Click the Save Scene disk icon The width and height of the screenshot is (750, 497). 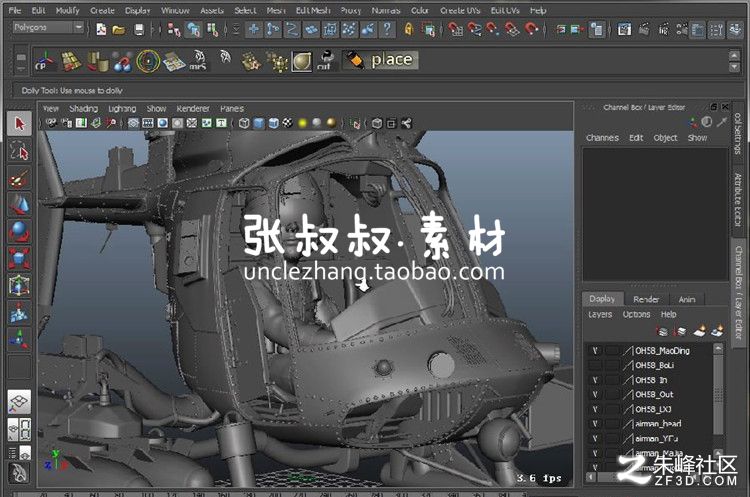[x=139, y=30]
